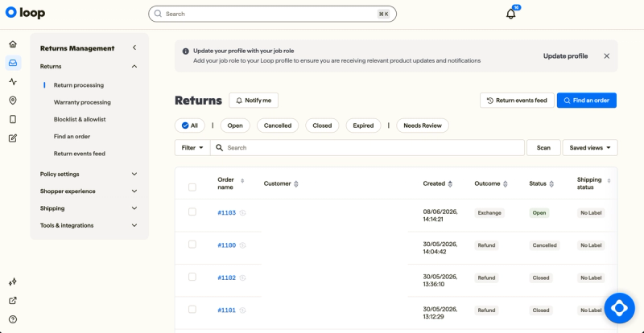Click Update profile in the banner

click(566, 56)
